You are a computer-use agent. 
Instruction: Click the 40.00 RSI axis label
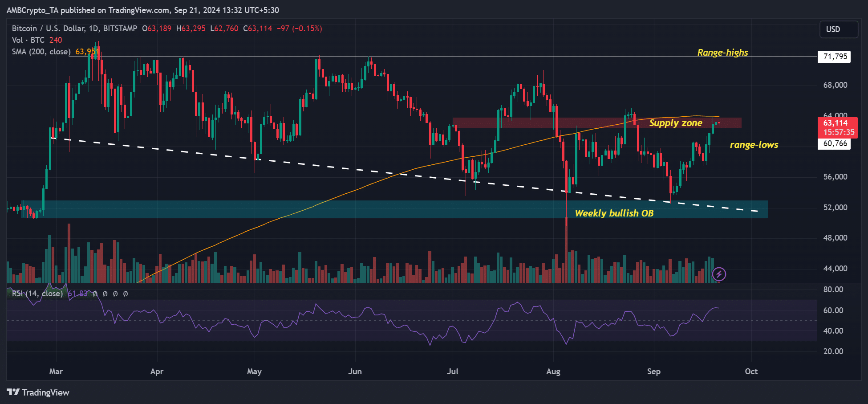[833, 331]
